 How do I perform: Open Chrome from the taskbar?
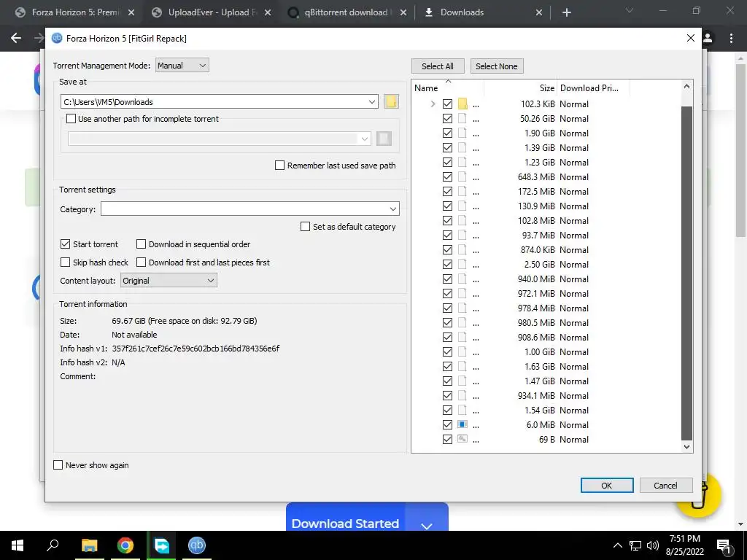[125, 545]
